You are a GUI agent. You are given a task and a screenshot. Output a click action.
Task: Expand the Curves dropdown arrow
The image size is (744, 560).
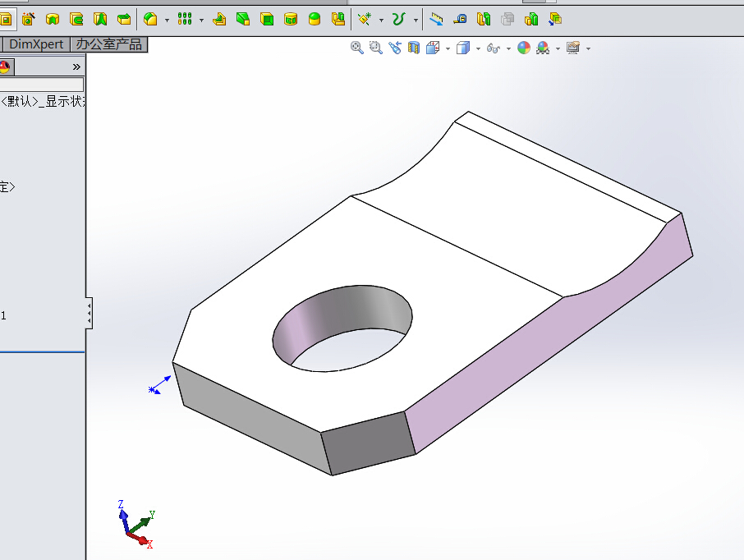click(416, 20)
